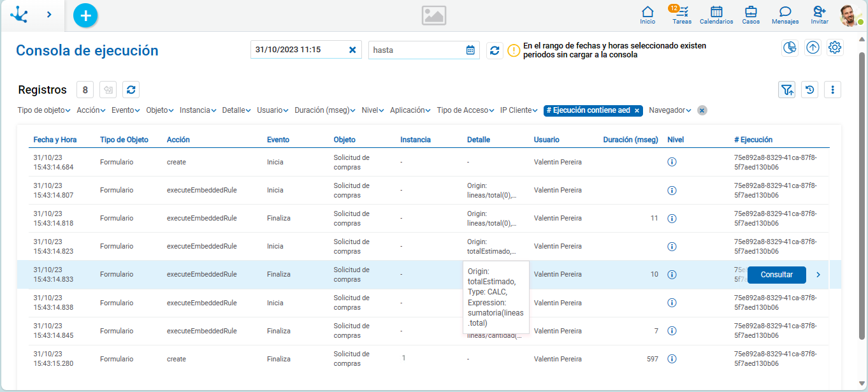Expand the 'Usuario' filter dropdown
This screenshot has width=868, height=392.
pos(272,110)
